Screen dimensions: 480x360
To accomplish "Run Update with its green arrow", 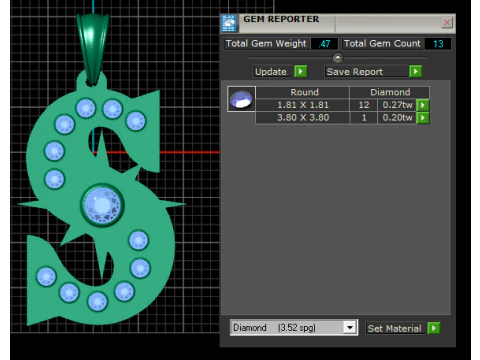I will (301, 71).
